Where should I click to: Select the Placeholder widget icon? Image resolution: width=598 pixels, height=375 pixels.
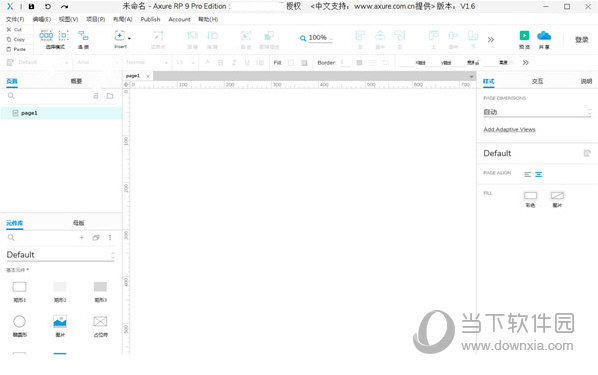tap(100, 321)
